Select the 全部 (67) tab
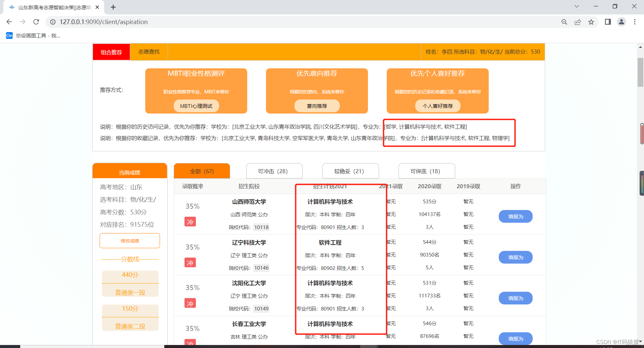Image resolution: width=644 pixels, height=348 pixels. (x=202, y=171)
